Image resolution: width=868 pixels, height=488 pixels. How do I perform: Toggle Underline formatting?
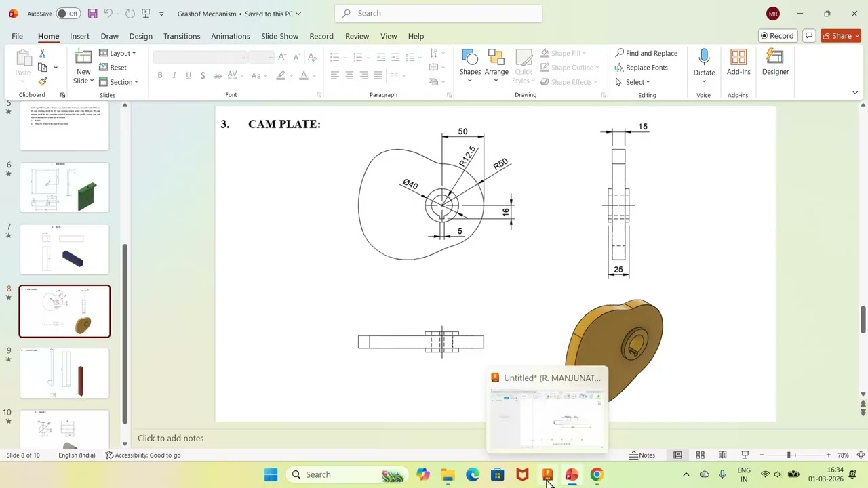189,75
